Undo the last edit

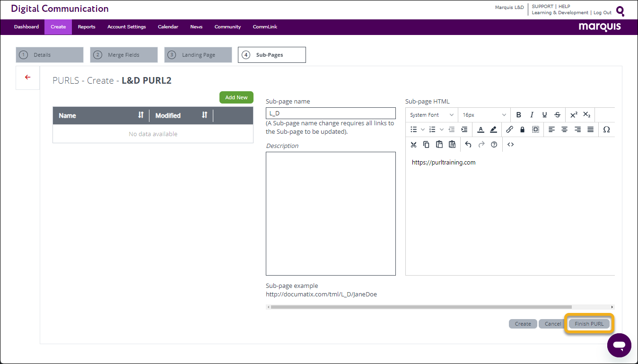(468, 145)
